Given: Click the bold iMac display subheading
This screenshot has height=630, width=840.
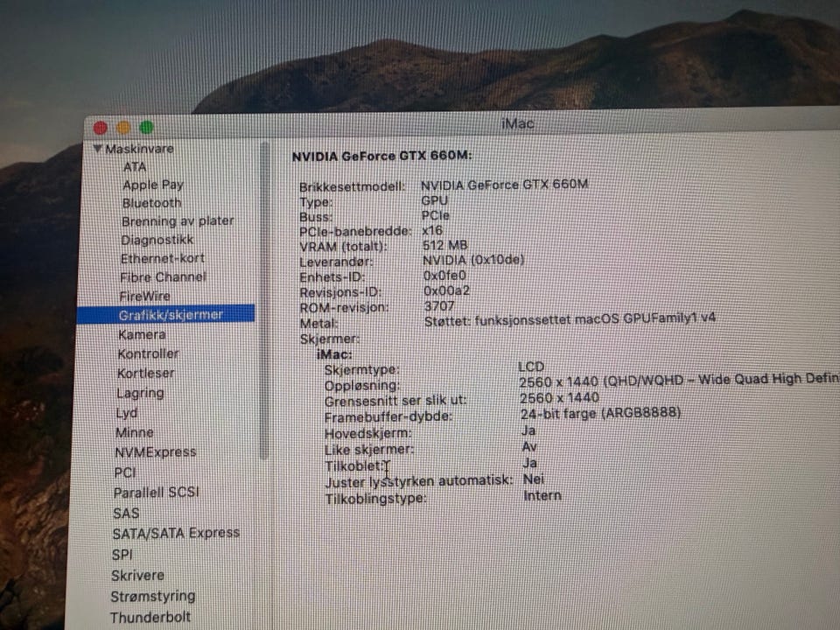Looking at the screenshot, I should (334, 354).
